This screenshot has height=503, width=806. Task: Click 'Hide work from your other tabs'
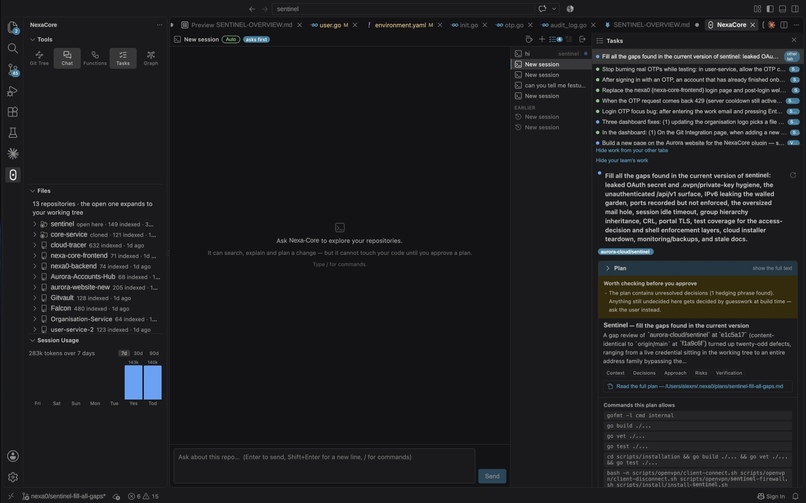(x=632, y=151)
